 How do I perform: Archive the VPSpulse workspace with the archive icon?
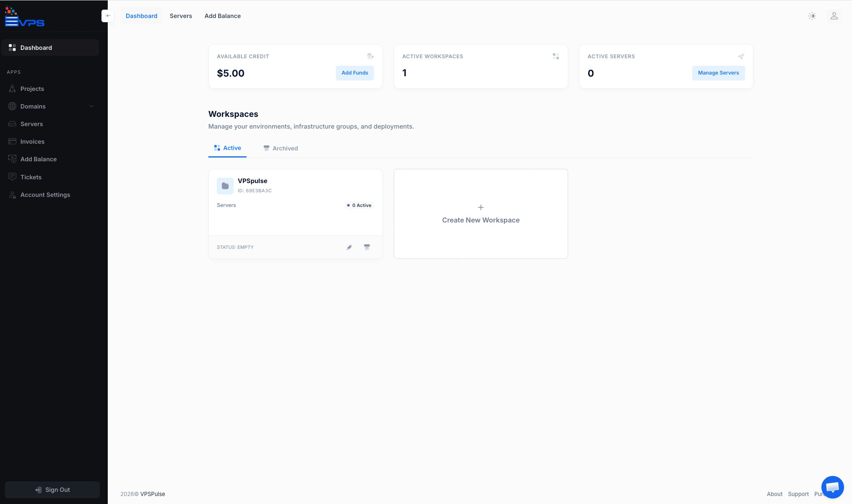pyautogui.click(x=367, y=247)
